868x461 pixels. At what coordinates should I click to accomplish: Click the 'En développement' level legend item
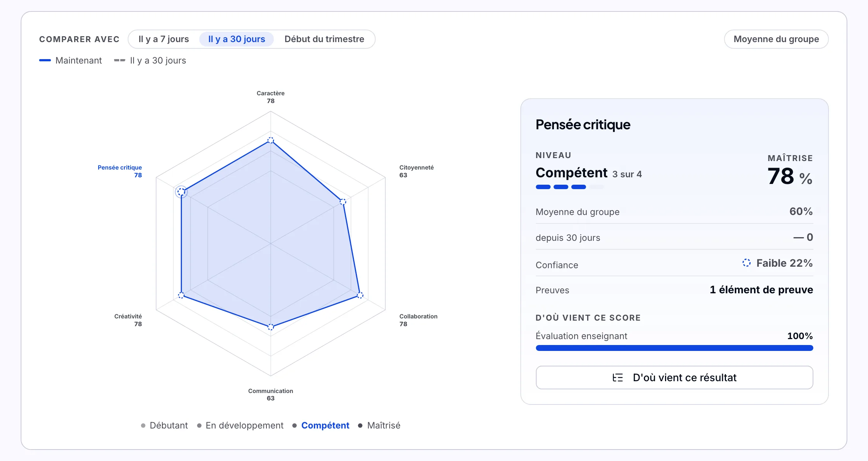coord(240,426)
